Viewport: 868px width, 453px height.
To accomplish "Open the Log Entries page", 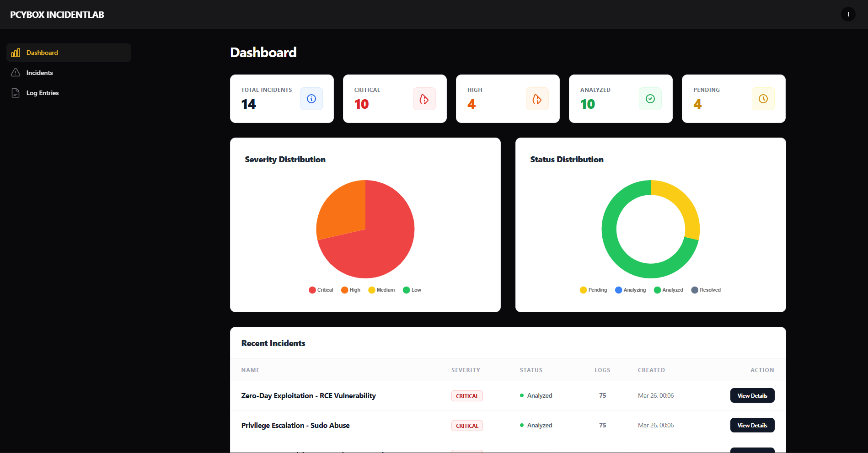I will (69, 93).
